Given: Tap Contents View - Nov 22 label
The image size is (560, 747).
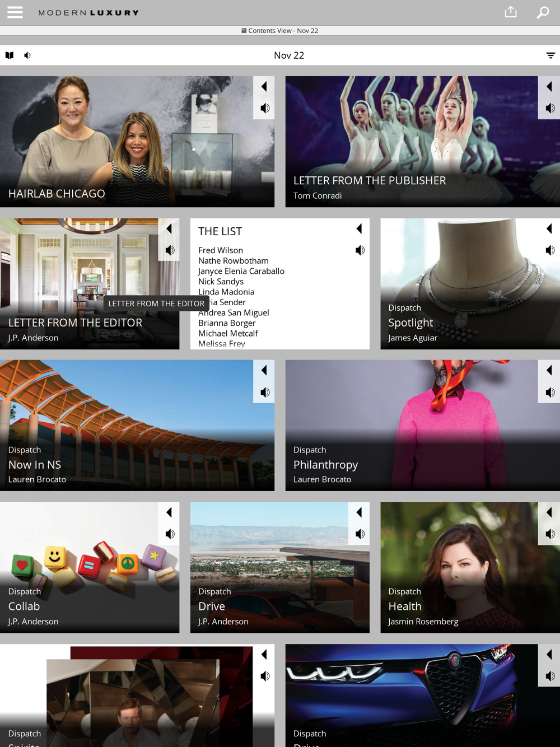Looking at the screenshot, I should coord(280,31).
